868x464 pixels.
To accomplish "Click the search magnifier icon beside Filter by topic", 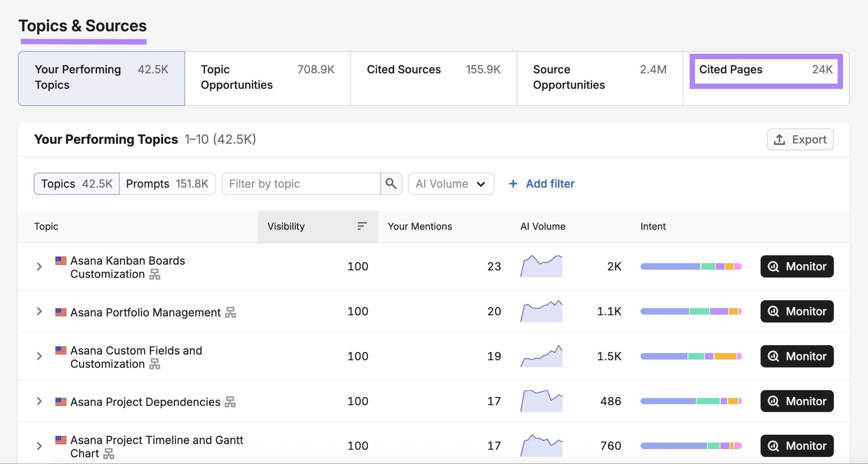I will (x=391, y=184).
